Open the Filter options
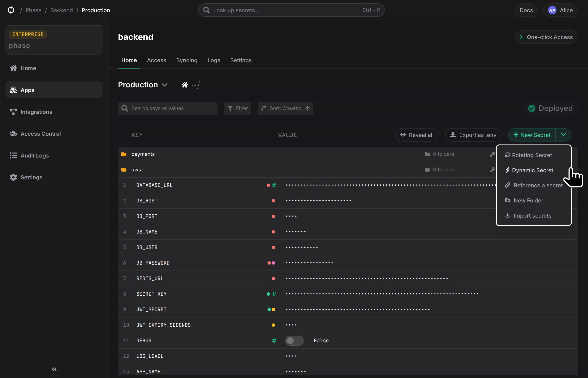Screen dimensions: 588x378 pyautogui.click(x=238, y=108)
